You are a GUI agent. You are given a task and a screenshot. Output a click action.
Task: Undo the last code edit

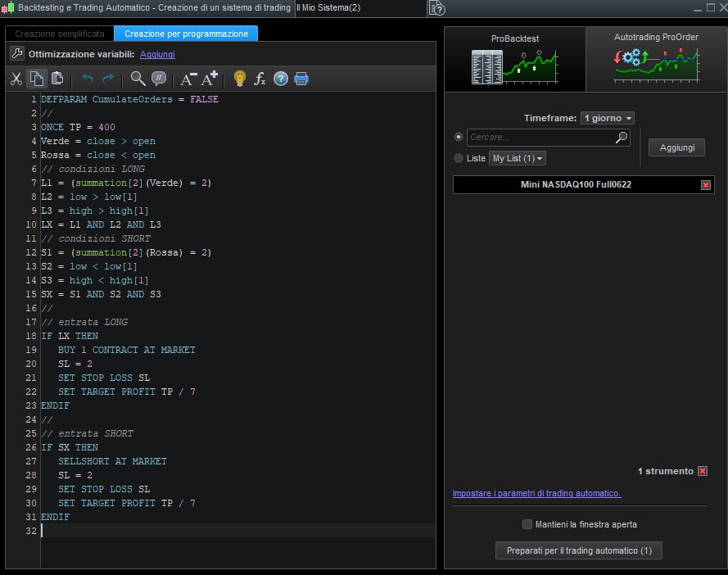pos(88,79)
